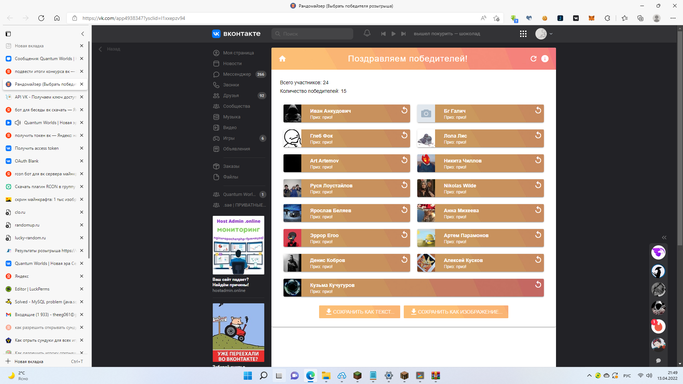Collapse the chat avatars panel

point(664,237)
